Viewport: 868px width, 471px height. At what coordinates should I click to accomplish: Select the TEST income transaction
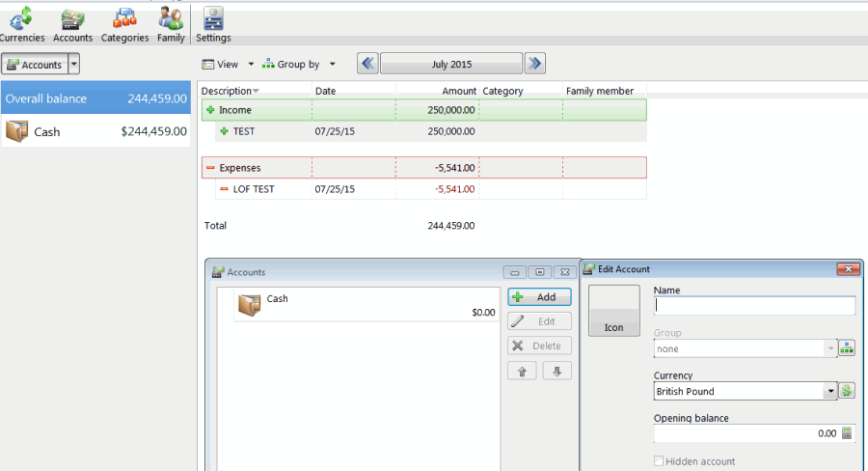[431, 131]
